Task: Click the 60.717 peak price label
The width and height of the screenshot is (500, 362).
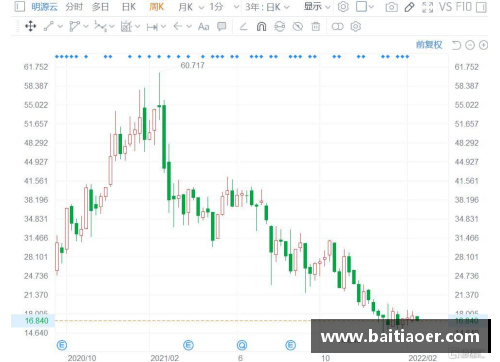Action: click(192, 65)
